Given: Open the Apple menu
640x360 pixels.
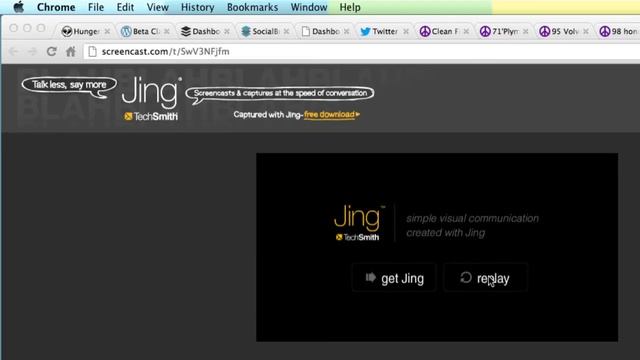Looking at the screenshot, I should coord(18,7).
